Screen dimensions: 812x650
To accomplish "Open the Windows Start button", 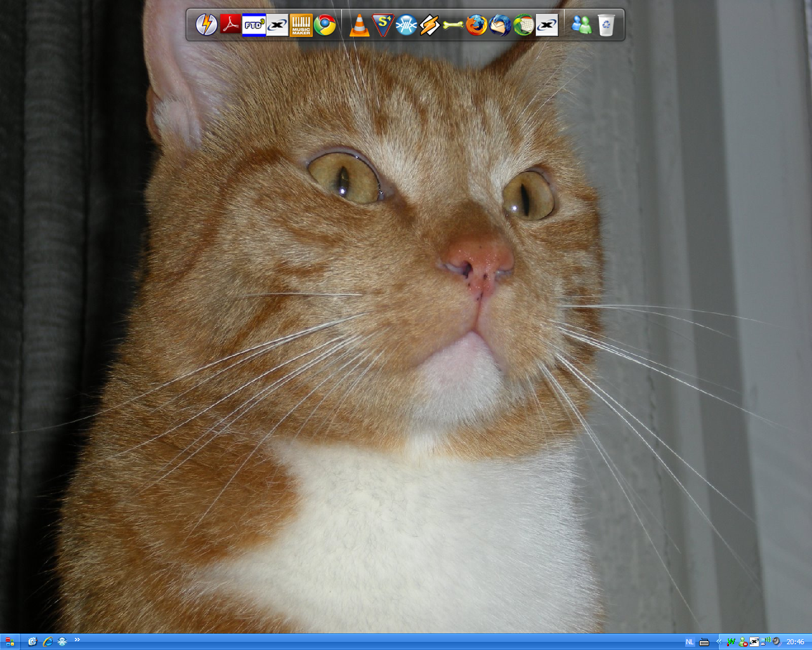I will [10, 642].
